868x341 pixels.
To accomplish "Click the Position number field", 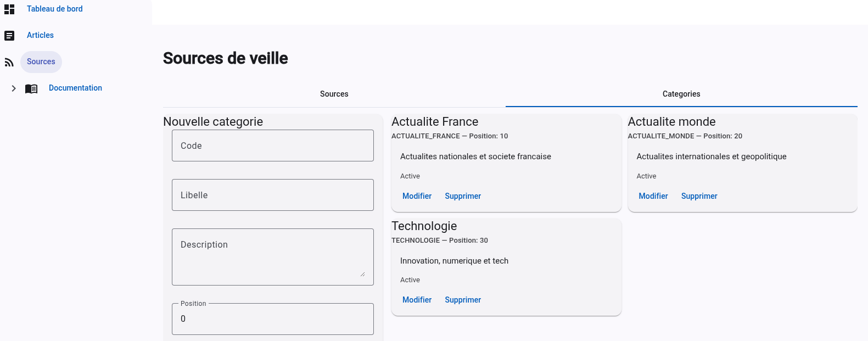I will (x=273, y=319).
